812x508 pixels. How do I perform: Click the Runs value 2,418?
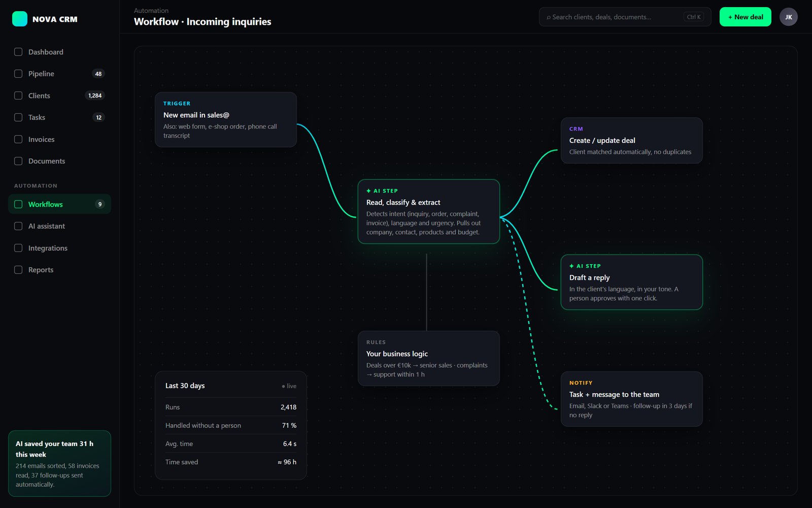tap(288, 407)
